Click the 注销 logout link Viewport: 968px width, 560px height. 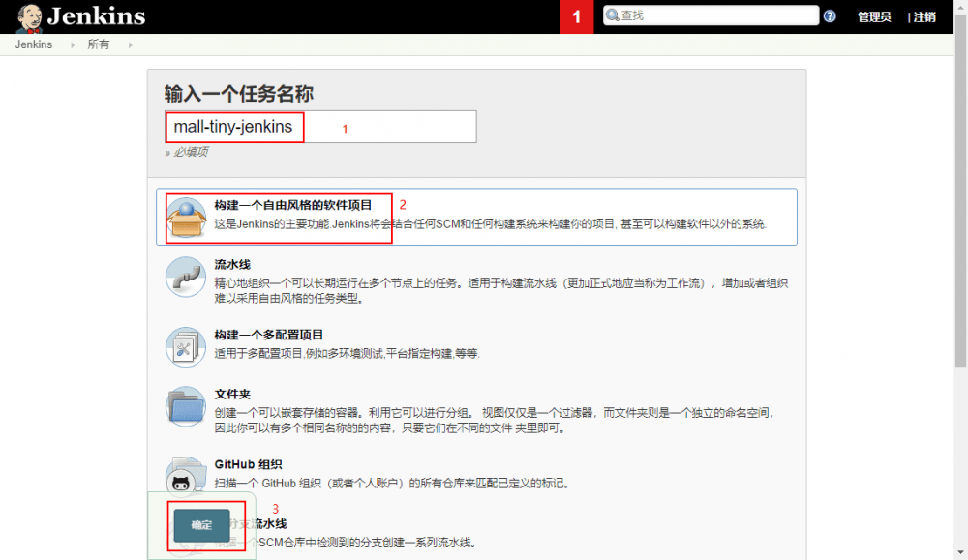click(925, 16)
